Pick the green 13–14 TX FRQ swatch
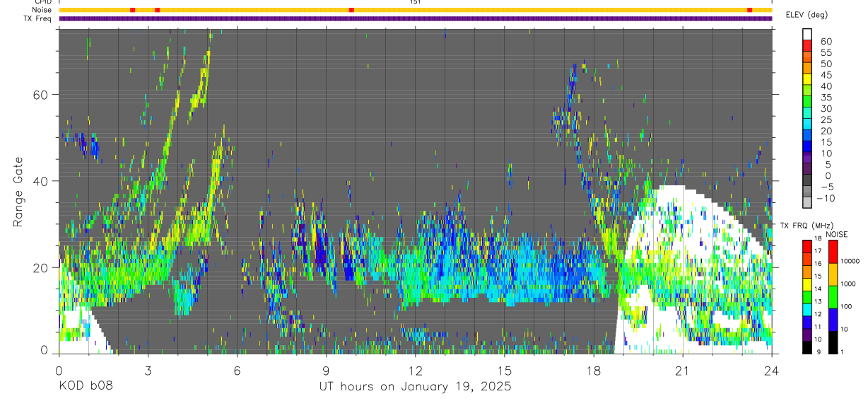This screenshot has width=868, height=401. pyautogui.click(x=807, y=297)
